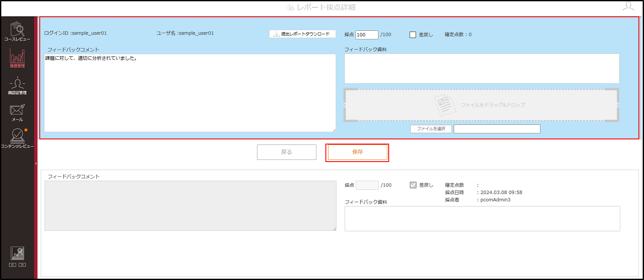Open Face Authentication Management (顔認証管理) icon
Viewport: 644px width, 280px height.
pos(18,85)
